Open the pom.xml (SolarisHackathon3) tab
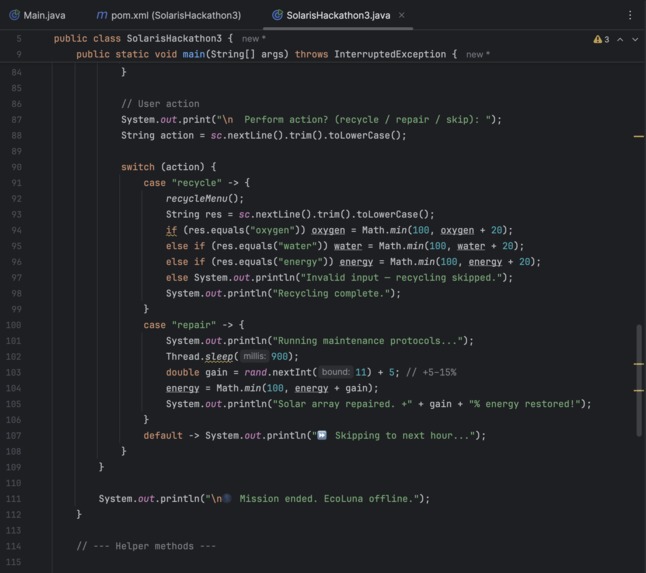 (169, 15)
